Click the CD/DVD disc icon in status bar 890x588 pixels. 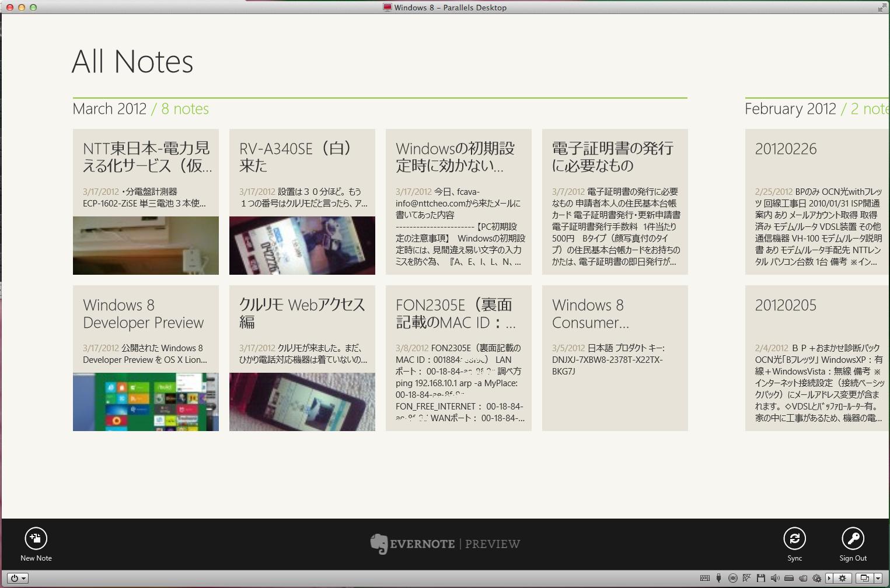point(733,578)
